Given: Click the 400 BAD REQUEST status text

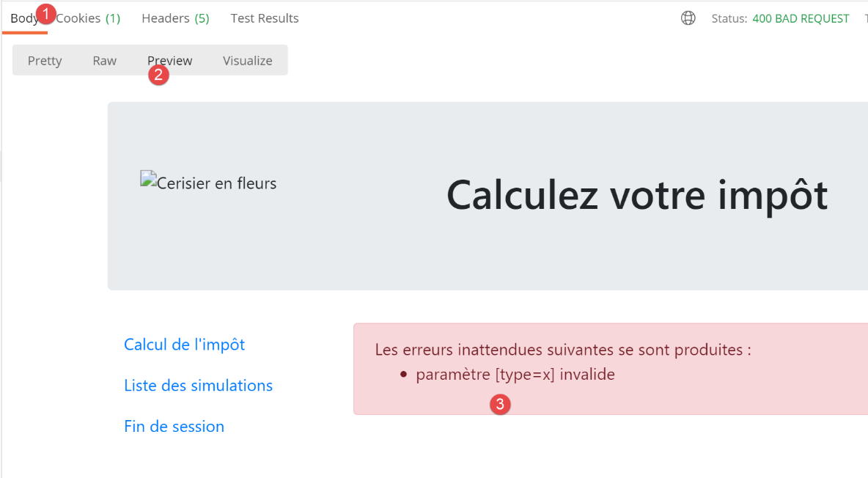Looking at the screenshot, I should (801, 18).
